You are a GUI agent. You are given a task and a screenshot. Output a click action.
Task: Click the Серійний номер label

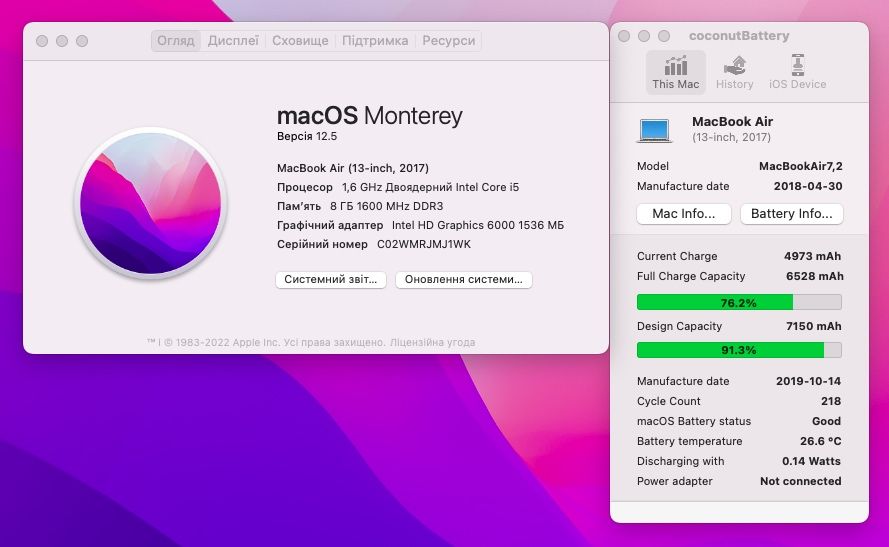(322, 244)
